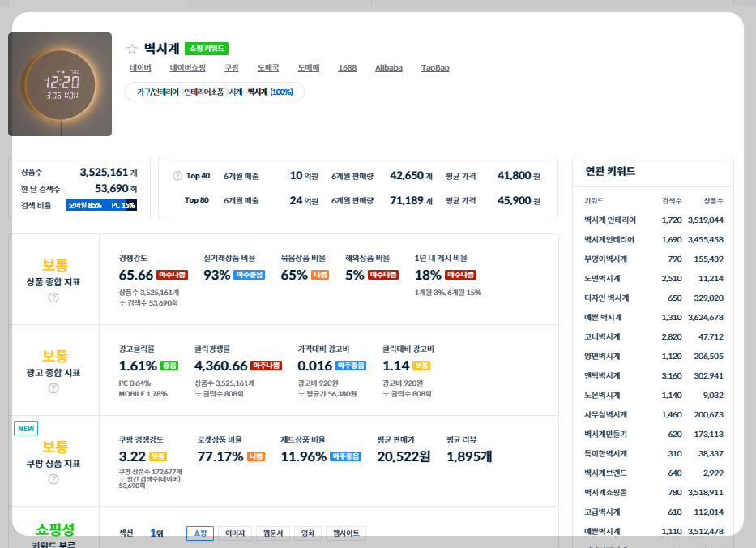The height and width of the screenshot is (548, 756).
Task: Click the 상품수 column header in 연관 키워드
Action: click(713, 201)
